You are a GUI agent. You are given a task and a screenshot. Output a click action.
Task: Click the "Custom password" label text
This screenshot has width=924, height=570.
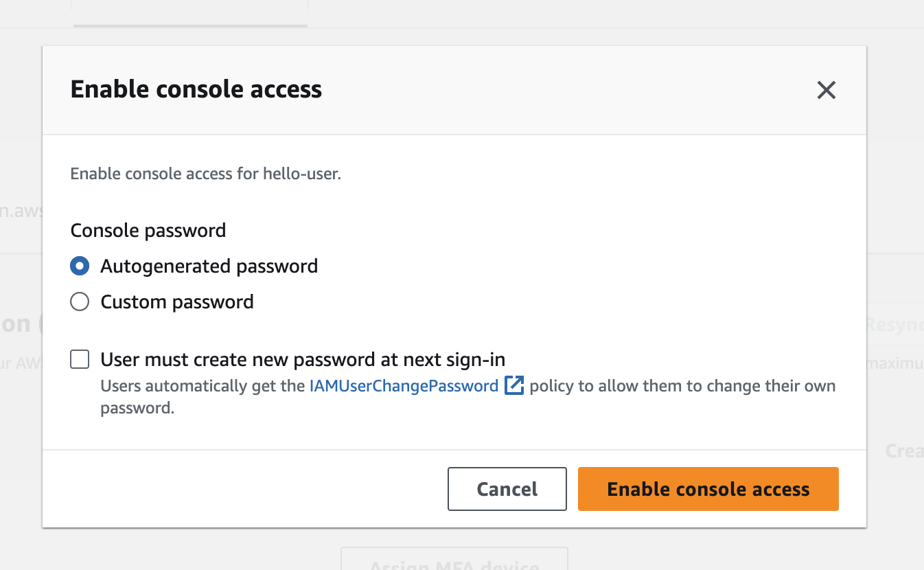tap(177, 302)
